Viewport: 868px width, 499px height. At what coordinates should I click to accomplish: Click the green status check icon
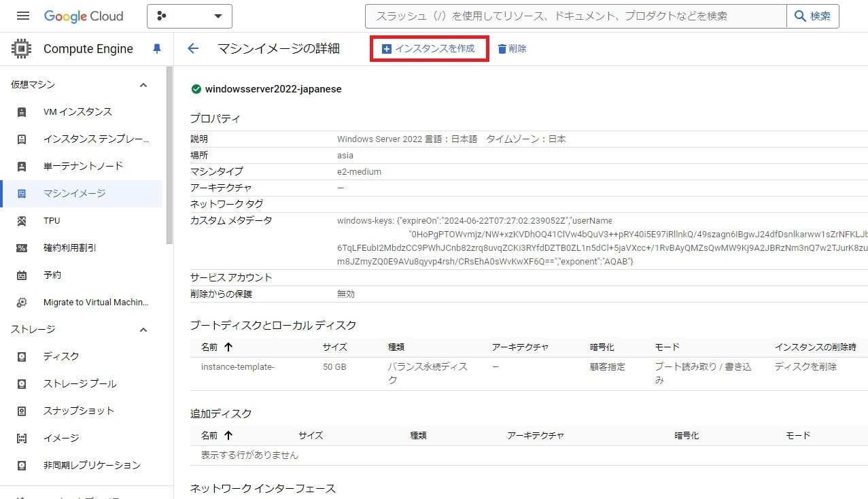click(196, 89)
